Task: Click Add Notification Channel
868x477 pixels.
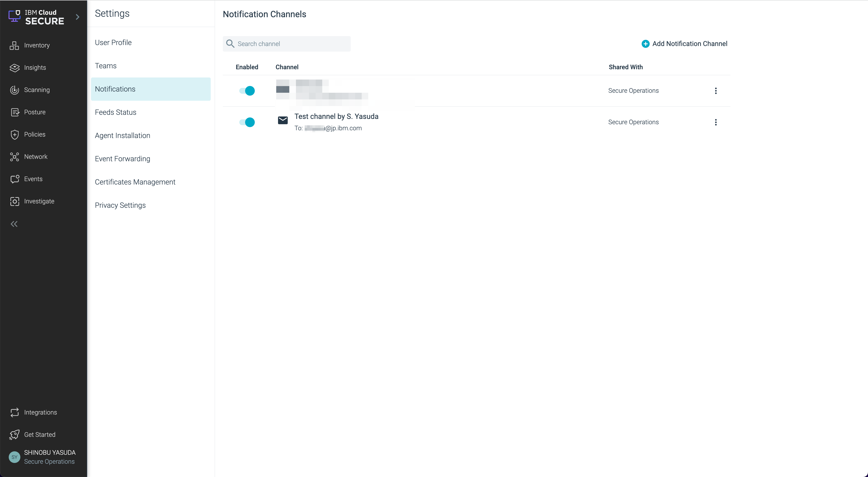Action: (x=684, y=44)
